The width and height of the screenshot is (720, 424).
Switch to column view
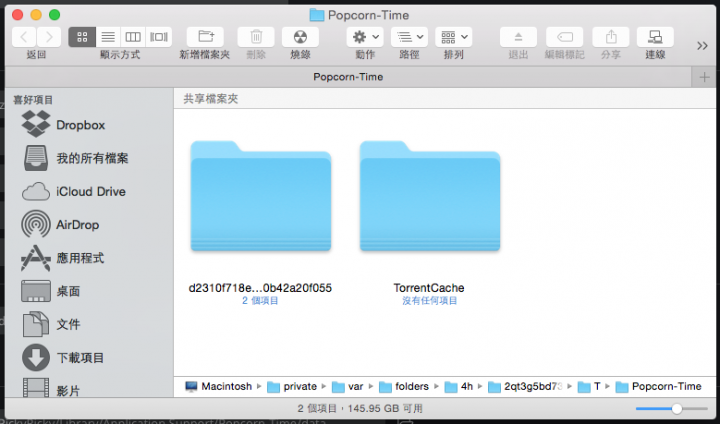click(x=133, y=37)
